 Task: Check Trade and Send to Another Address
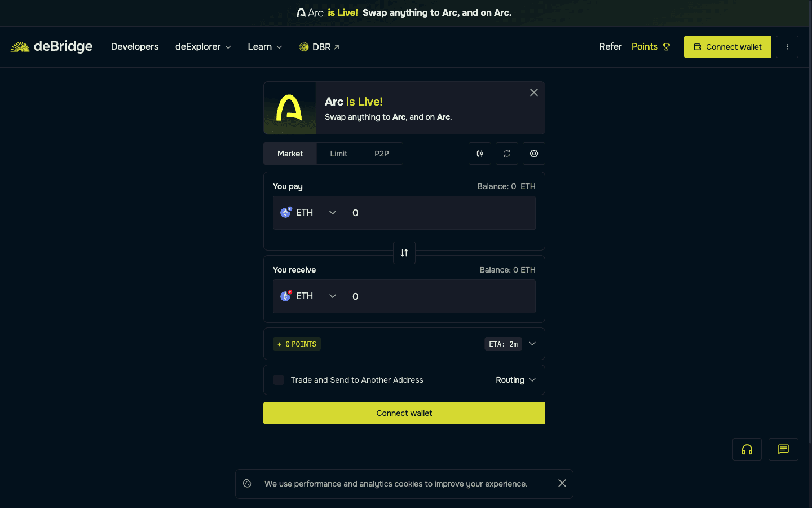(279, 380)
